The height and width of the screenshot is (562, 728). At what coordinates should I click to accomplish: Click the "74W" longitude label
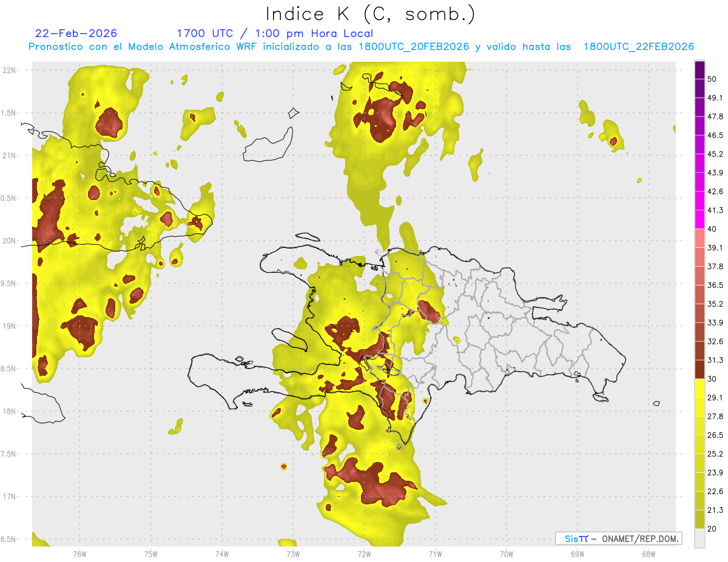(x=222, y=554)
